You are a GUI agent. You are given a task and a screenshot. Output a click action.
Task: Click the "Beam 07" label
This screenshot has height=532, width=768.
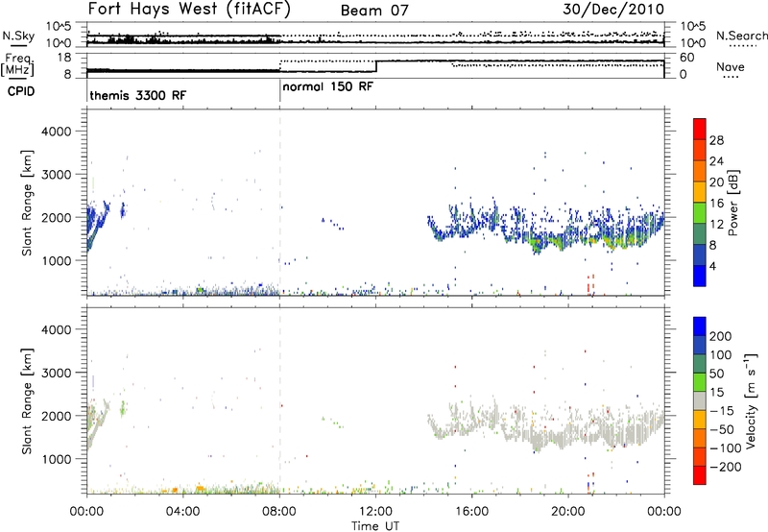pos(374,11)
